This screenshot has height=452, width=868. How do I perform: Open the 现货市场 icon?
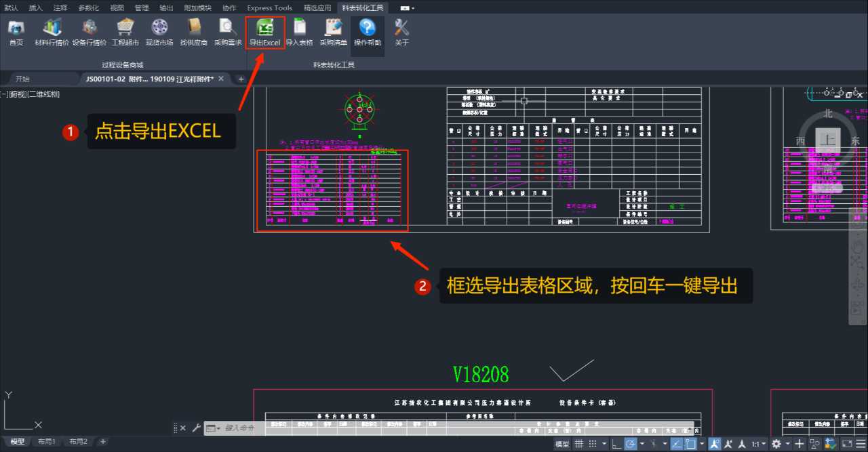pyautogui.click(x=159, y=27)
